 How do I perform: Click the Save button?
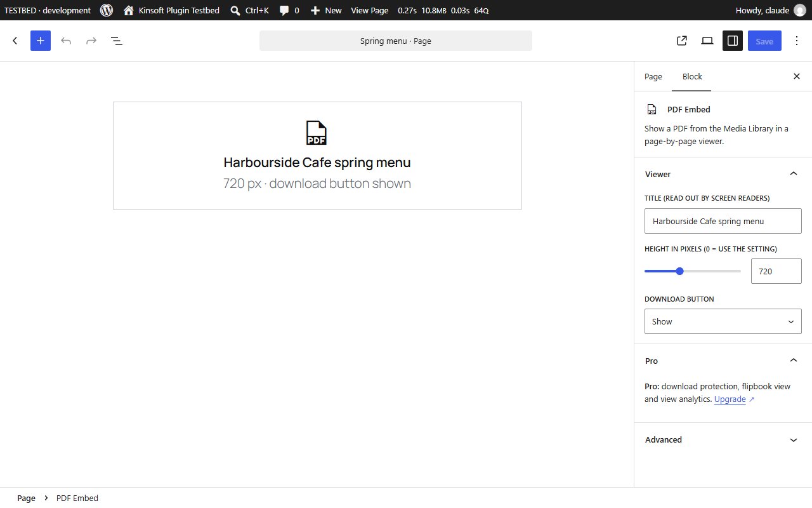[764, 41]
